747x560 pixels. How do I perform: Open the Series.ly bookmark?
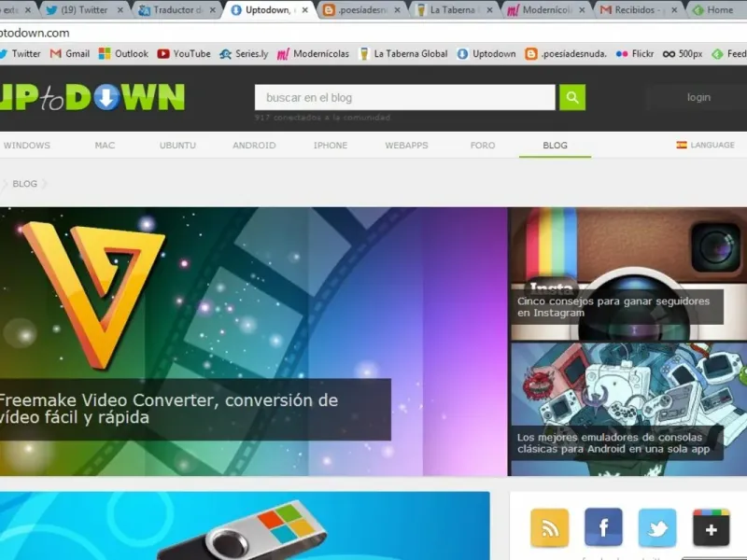(244, 54)
